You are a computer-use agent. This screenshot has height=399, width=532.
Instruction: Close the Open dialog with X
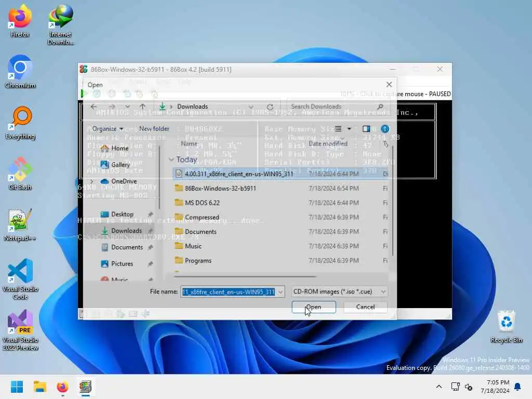389,85
